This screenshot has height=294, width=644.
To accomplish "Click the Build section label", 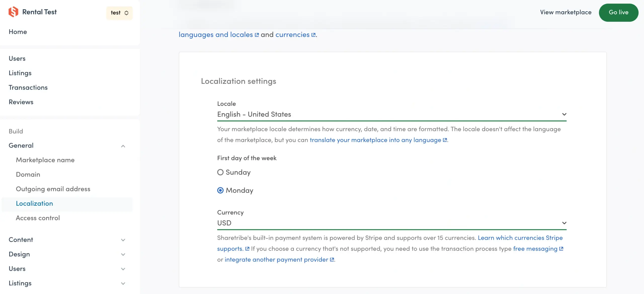I will [16, 131].
